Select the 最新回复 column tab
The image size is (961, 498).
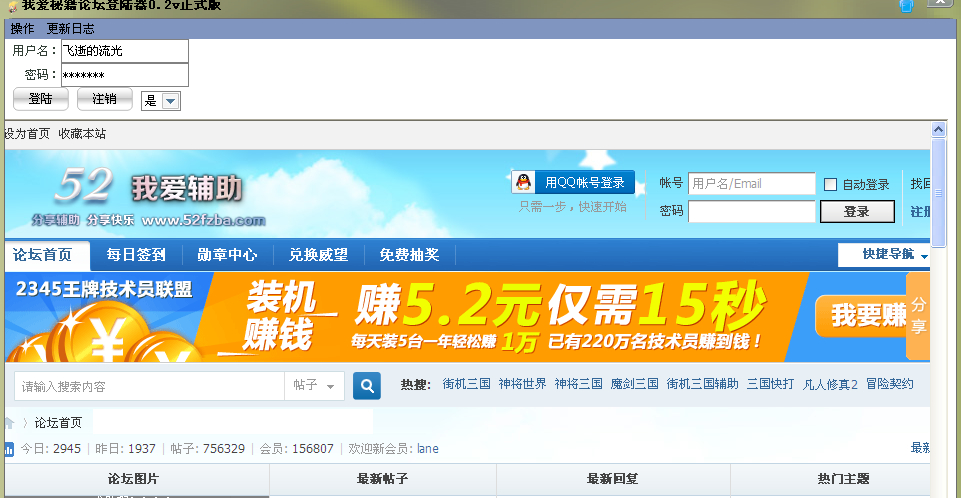pyautogui.click(x=612, y=479)
